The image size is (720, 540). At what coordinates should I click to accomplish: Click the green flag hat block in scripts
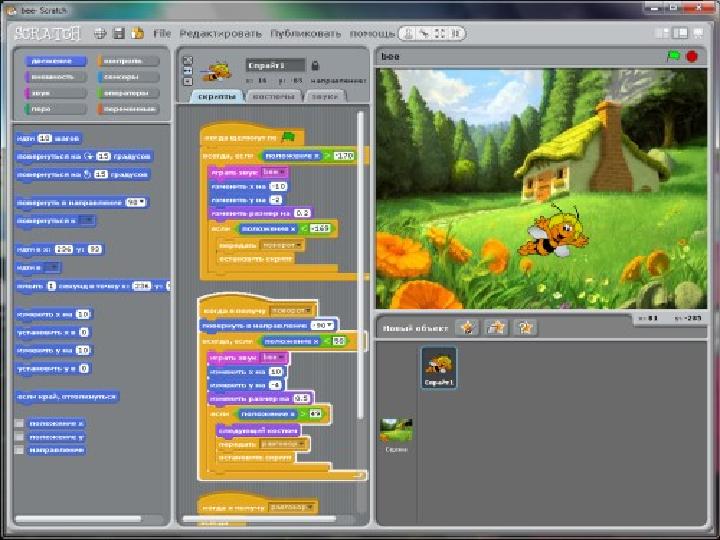click(252, 135)
